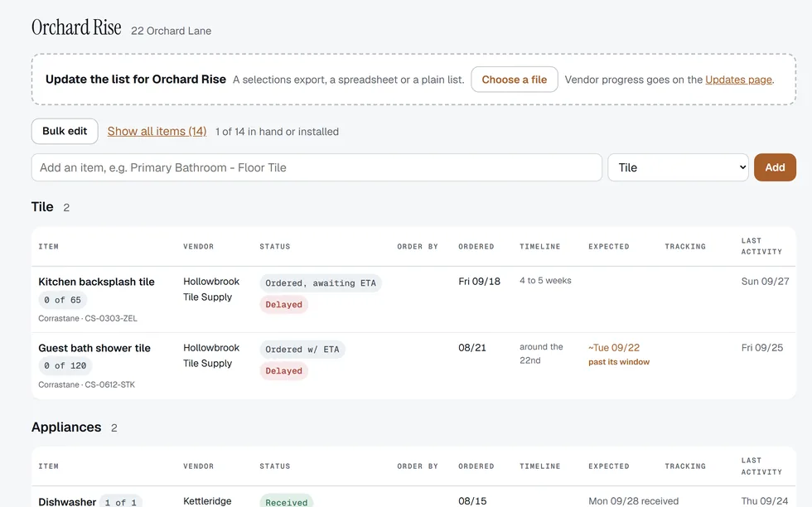Click the around the 22nd timeline text
The height and width of the screenshot is (507, 812).
[541, 353]
